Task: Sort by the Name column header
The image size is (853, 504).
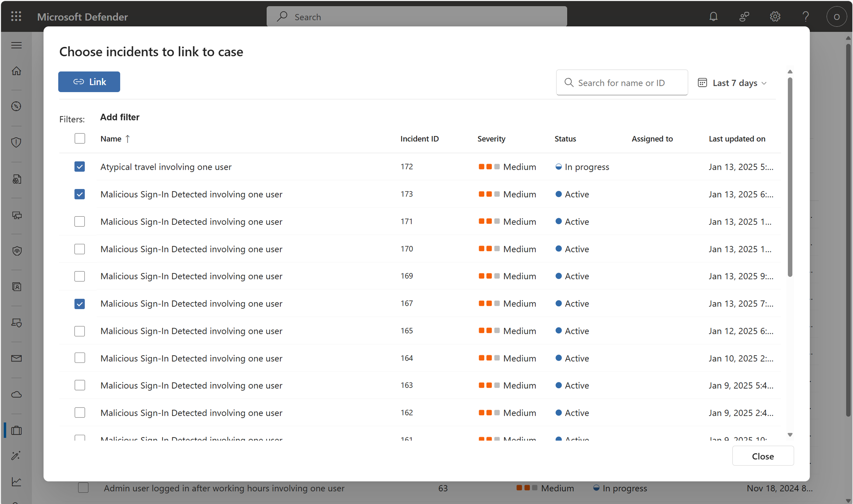Action: click(x=111, y=139)
